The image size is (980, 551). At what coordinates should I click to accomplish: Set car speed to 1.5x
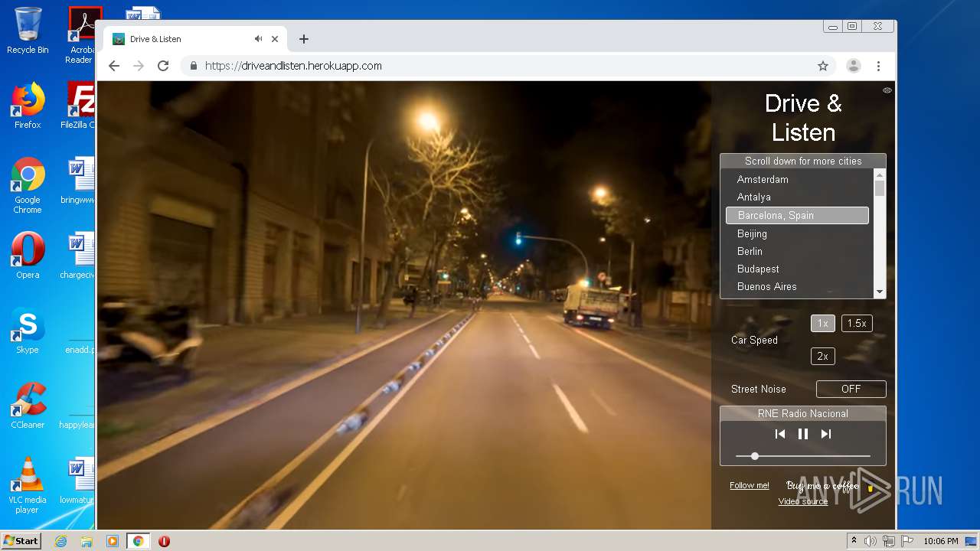[x=857, y=324]
